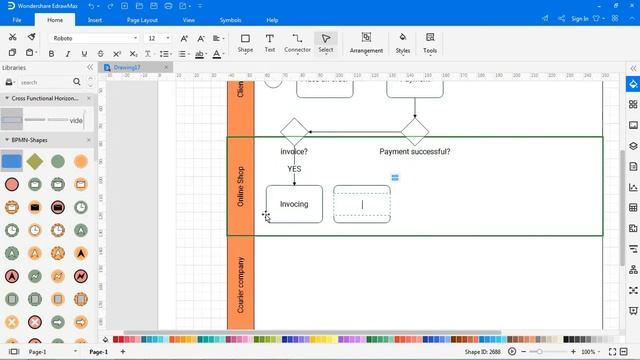The width and height of the screenshot is (640, 360).
Task: Toggle superscript formatting
Action: (x=117, y=54)
